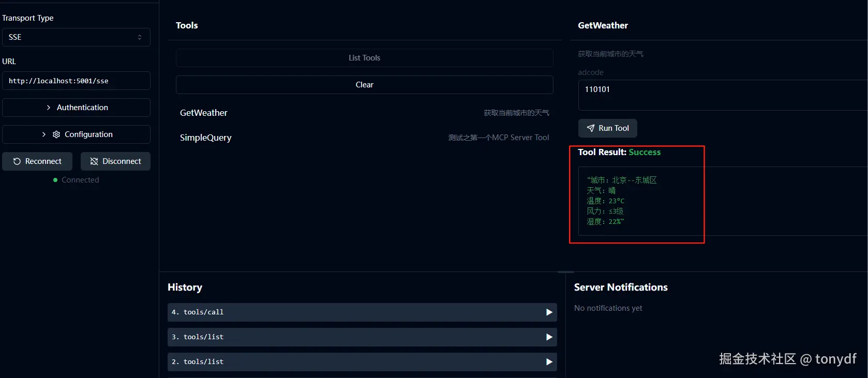This screenshot has height=378, width=868.
Task: Click the GetWeather description in tools list
Action: coord(516,113)
